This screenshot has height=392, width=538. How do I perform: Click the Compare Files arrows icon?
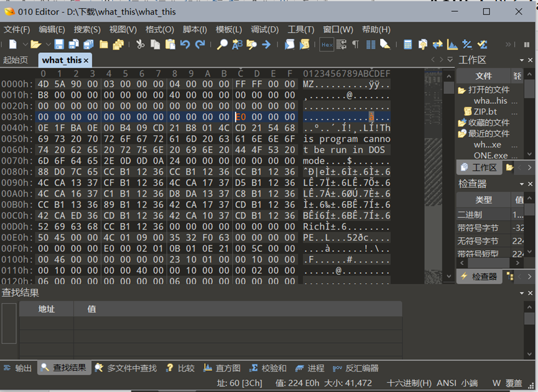pos(437,45)
